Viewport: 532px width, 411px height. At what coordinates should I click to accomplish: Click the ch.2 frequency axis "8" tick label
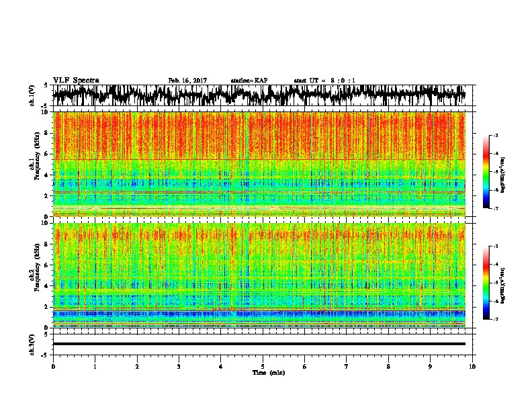coord(47,244)
